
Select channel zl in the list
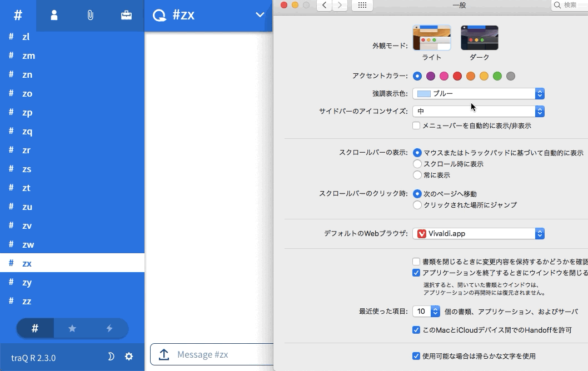point(72,37)
